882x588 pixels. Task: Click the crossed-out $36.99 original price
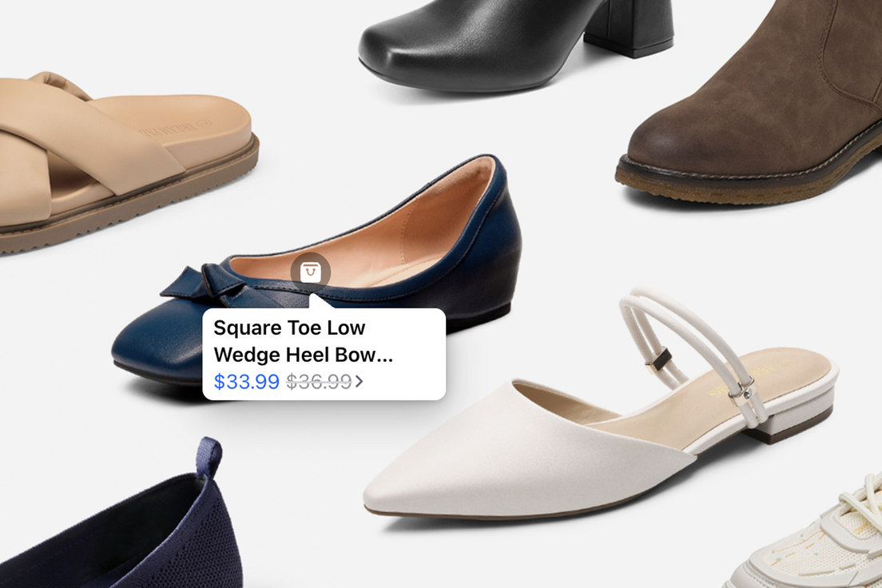(319, 382)
